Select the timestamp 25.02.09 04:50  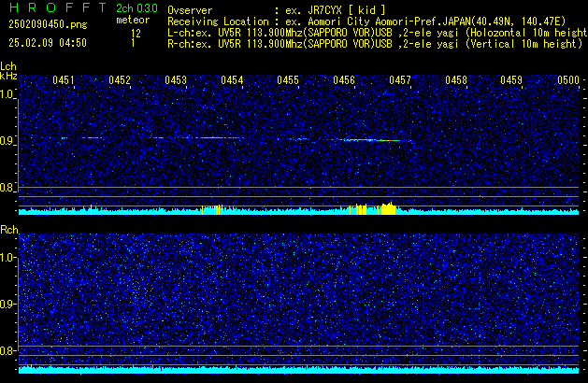(x=48, y=43)
